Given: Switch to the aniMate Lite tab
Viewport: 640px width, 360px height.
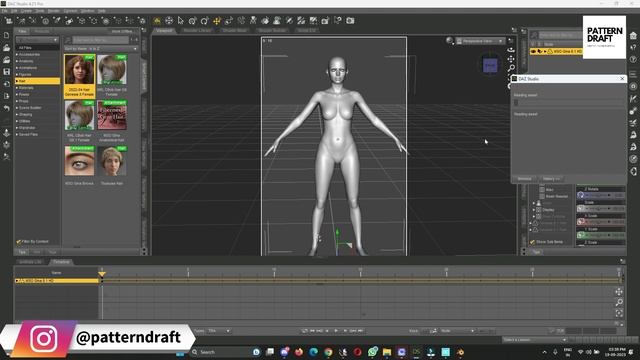Looking at the screenshot, I should click(31, 262).
